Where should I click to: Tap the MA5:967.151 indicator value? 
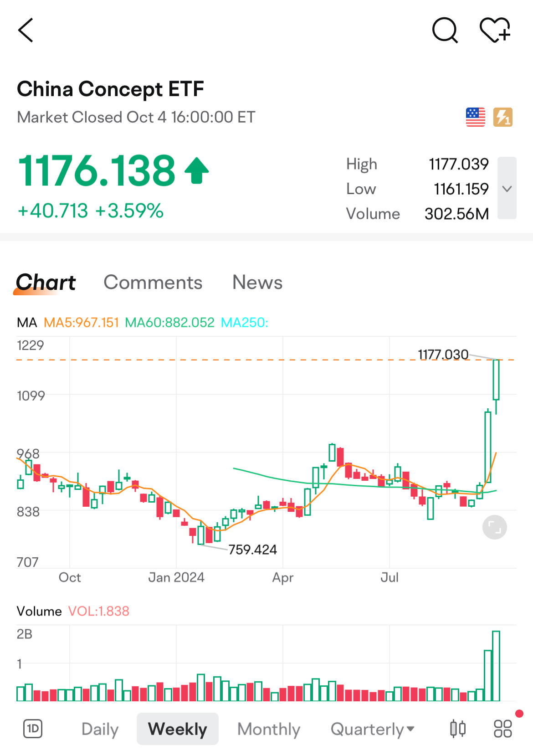pyautogui.click(x=82, y=323)
